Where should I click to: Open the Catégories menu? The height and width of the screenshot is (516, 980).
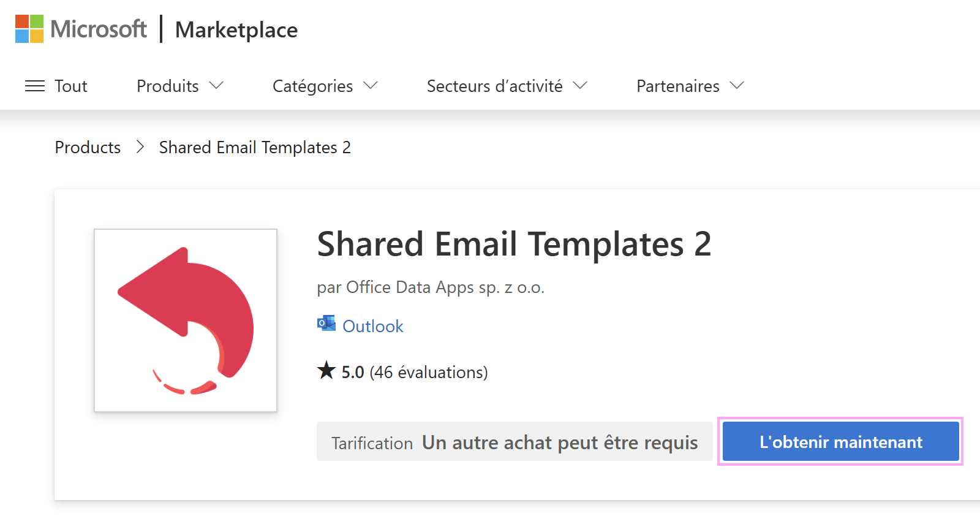(312, 86)
